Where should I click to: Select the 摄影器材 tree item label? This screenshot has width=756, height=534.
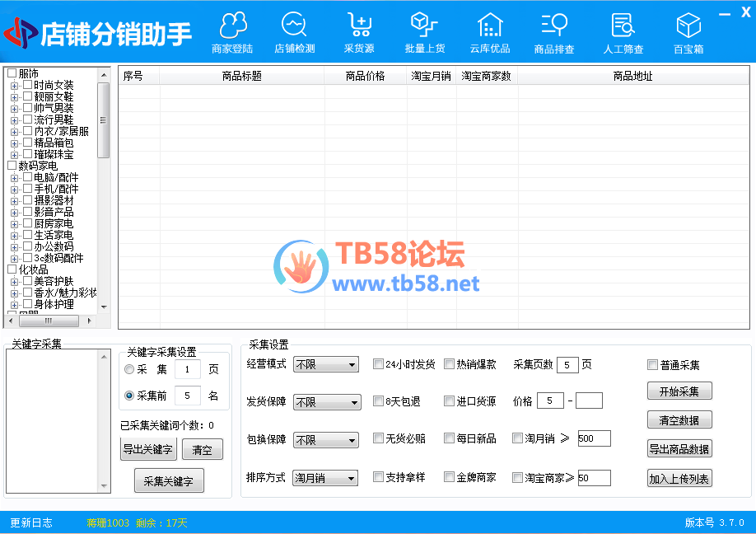tap(54, 200)
